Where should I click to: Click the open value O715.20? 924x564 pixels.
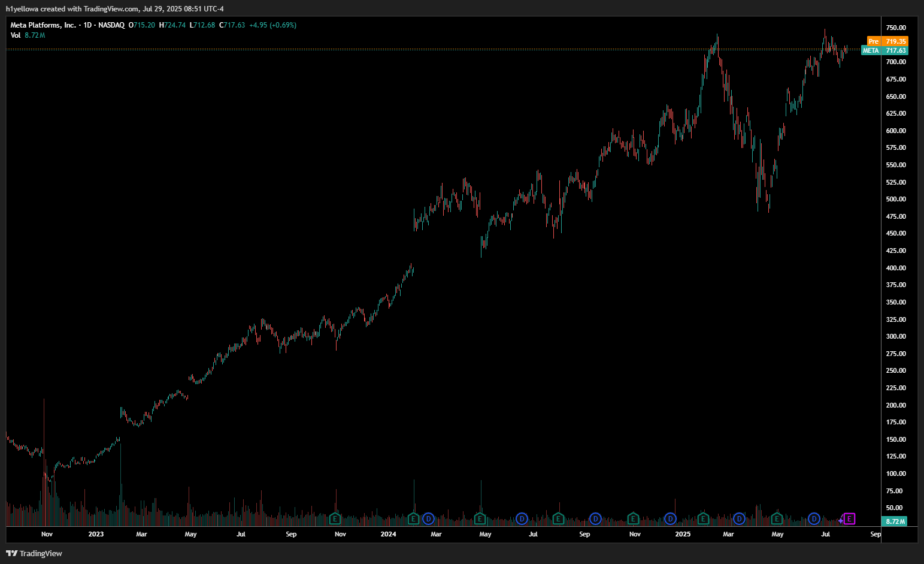coord(142,25)
